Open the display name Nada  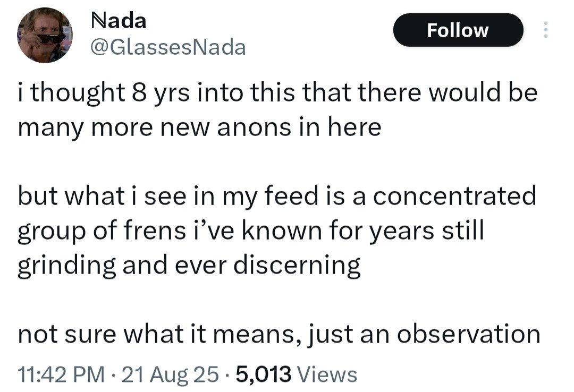tap(119, 21)
